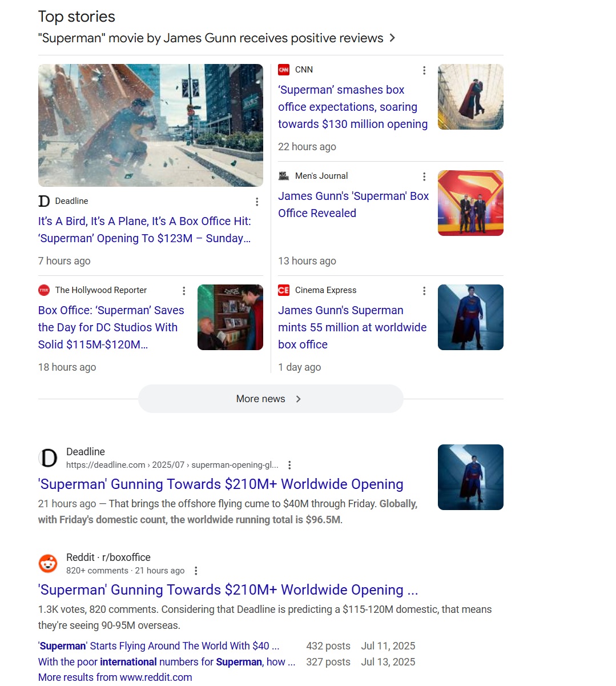Open the three-dot menu beside the deadline.com URL
The height and width of the screenshot is (686, 616).
(x=289, y=465)
